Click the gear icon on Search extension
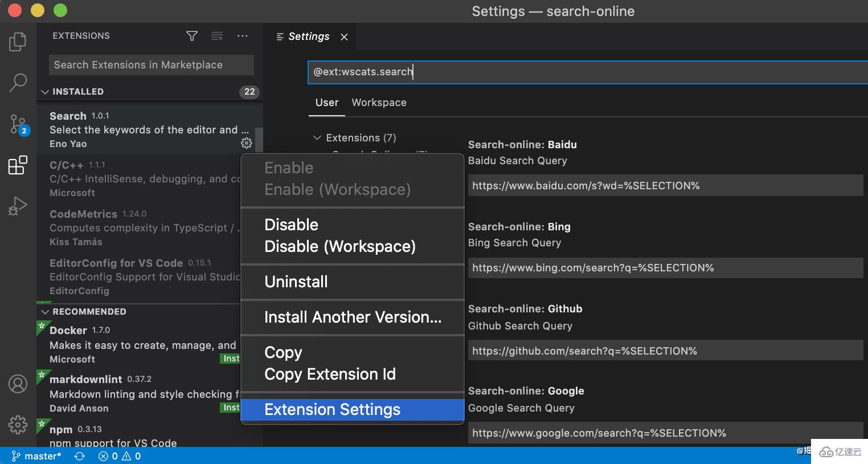Image resolution: width=868 pixels, height=464 pixels. [247, 143]
